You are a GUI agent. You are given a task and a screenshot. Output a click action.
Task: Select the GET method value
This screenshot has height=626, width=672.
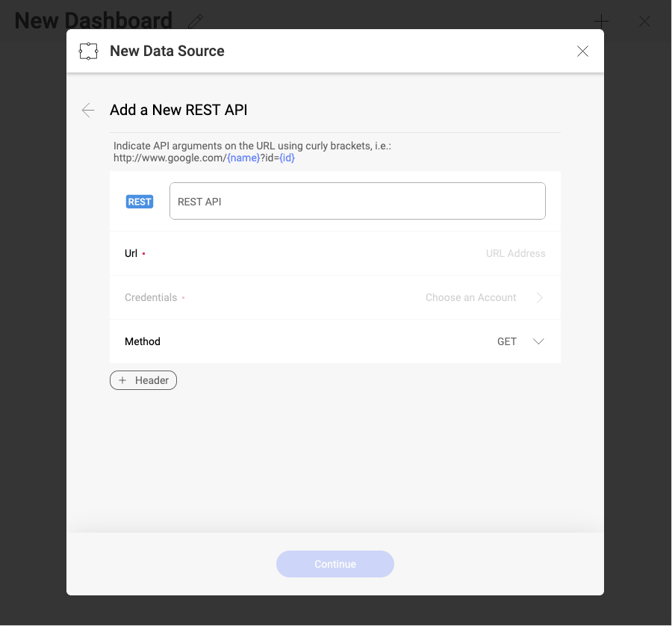pyautogui.click(x=506, y=341)
